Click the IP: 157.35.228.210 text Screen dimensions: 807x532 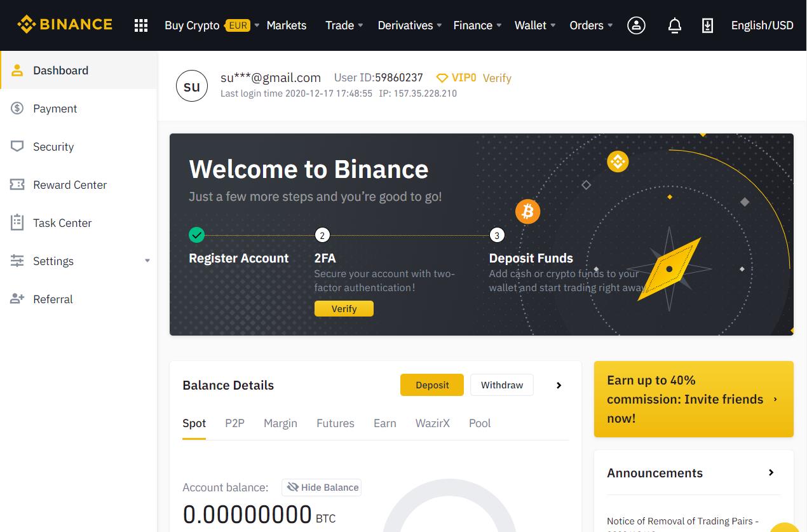(x=417, y=93)
